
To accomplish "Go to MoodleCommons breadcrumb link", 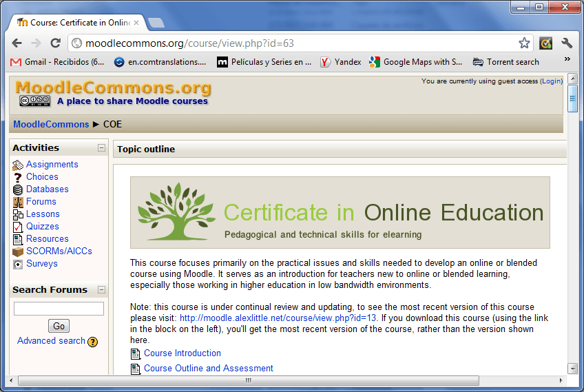I will pos(51,124).
